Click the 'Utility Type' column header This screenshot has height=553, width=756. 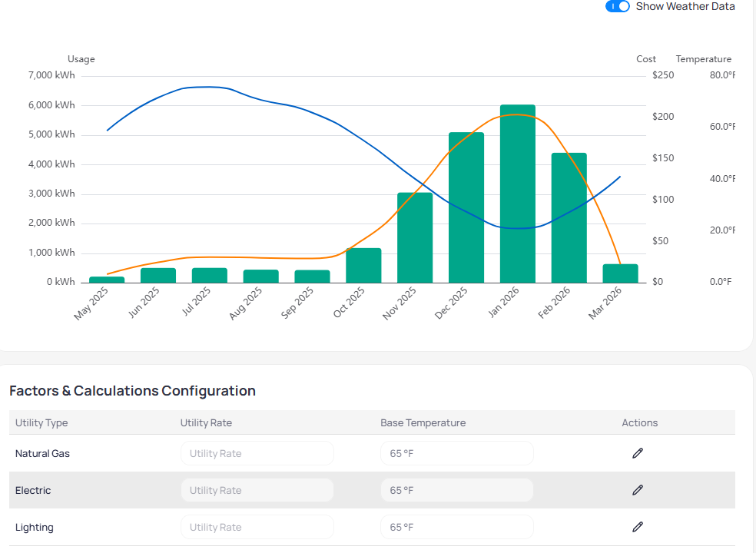point(41,423)
